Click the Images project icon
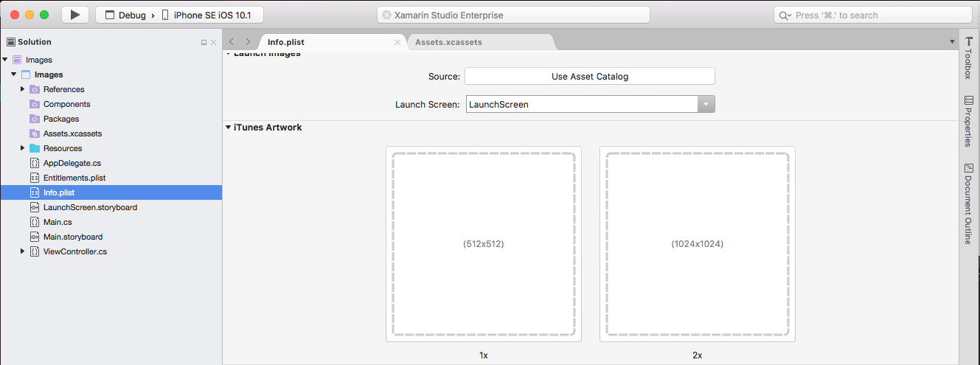Viewport: 980px width, 365px height. 26,74
